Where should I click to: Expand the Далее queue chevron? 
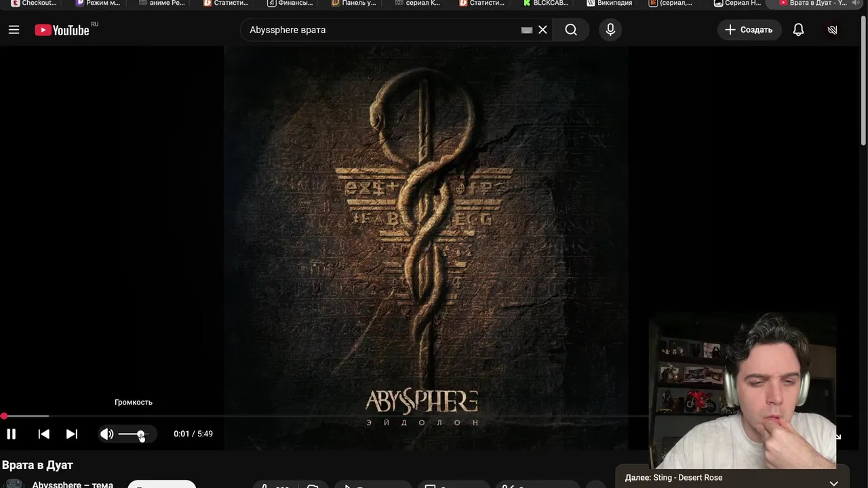(x=834, y=483)
